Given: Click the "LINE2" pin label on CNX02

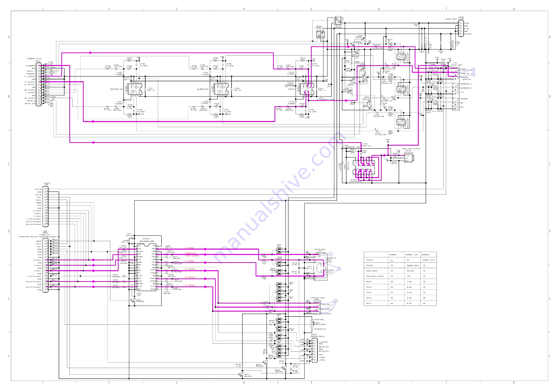Looking at the screenshot, I should [322, 357].
